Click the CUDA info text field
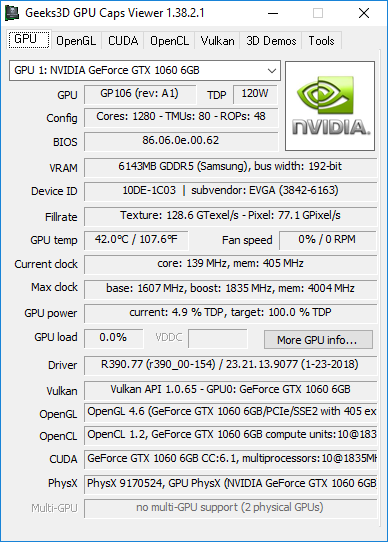Image resolution: width=388 pixels, height=542 pixels. (230, 459)
